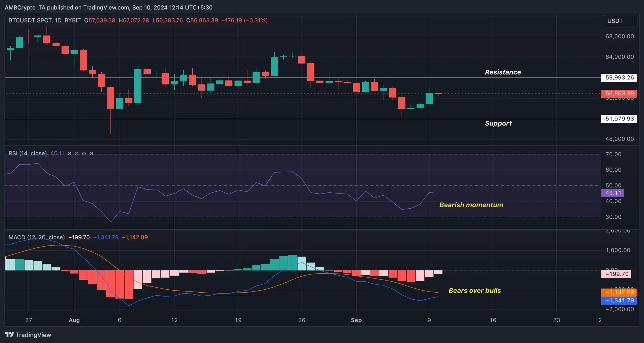Click the RSI (14, close) indicator label
644x343 pixels.
[27, 153]
